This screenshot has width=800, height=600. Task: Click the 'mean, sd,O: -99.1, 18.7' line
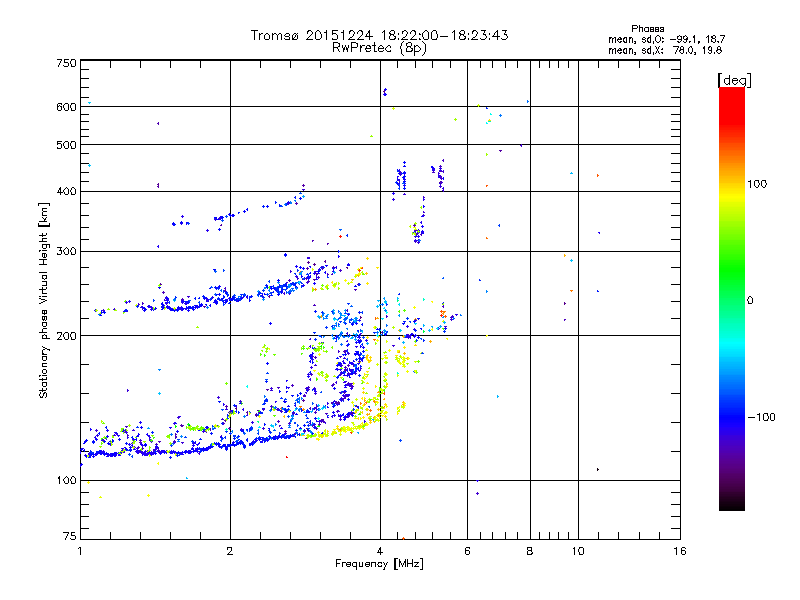(666, 39)
